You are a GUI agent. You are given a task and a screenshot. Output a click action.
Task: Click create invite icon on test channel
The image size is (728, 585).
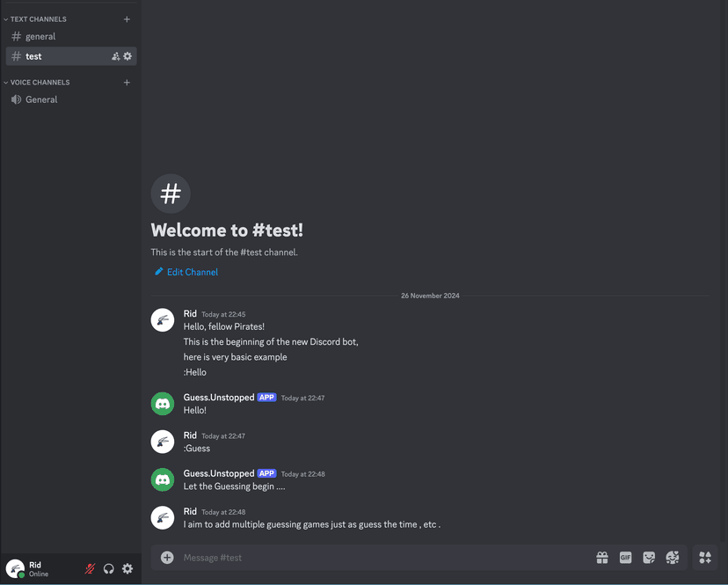tap(115, 56)
